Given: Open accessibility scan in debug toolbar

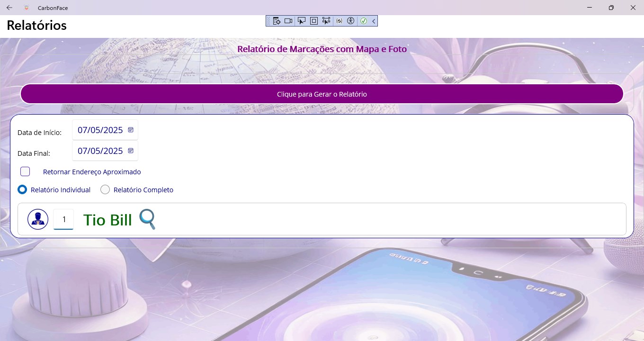Looking at the screenshot, I should (351, 21).
